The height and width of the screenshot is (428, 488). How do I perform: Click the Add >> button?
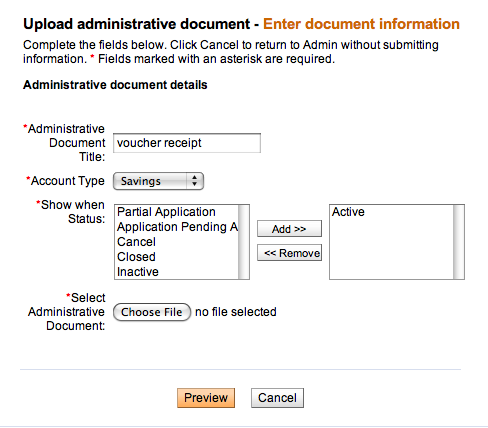point(289,229)
